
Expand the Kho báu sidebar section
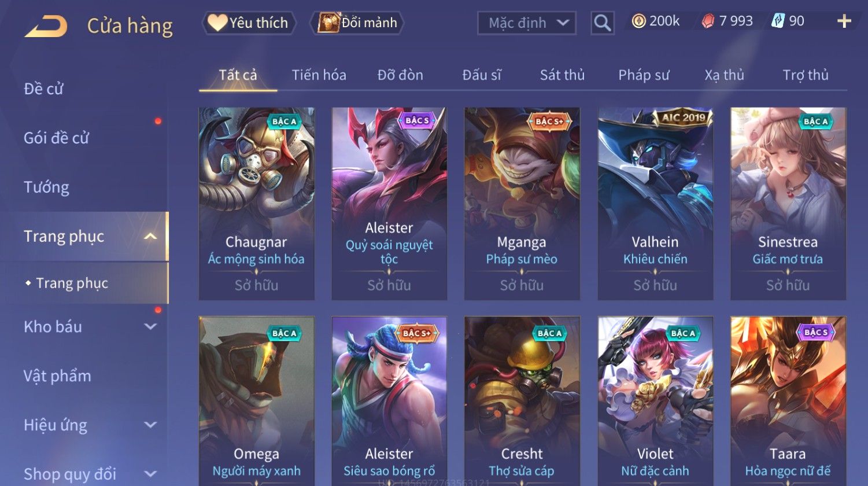point(150,326)
